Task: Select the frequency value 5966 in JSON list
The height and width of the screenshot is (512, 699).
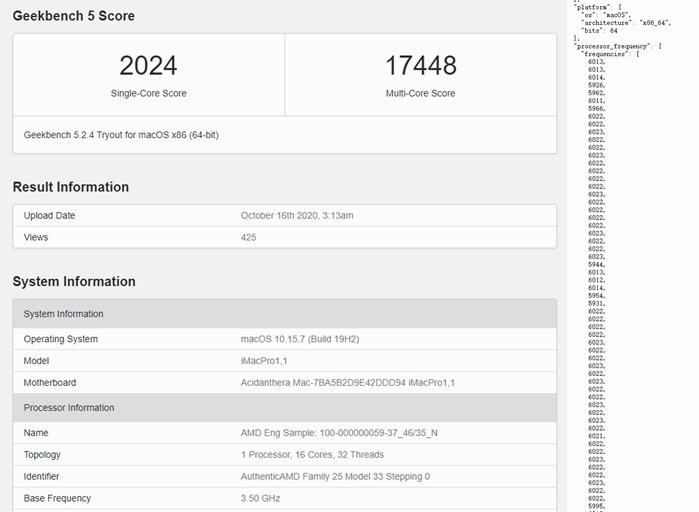Action: pyautogui.click(x=596, y=109)
